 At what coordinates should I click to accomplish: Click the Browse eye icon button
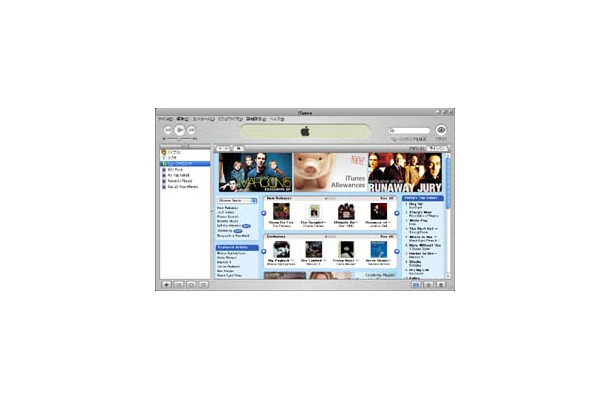(x=441, y=130)
